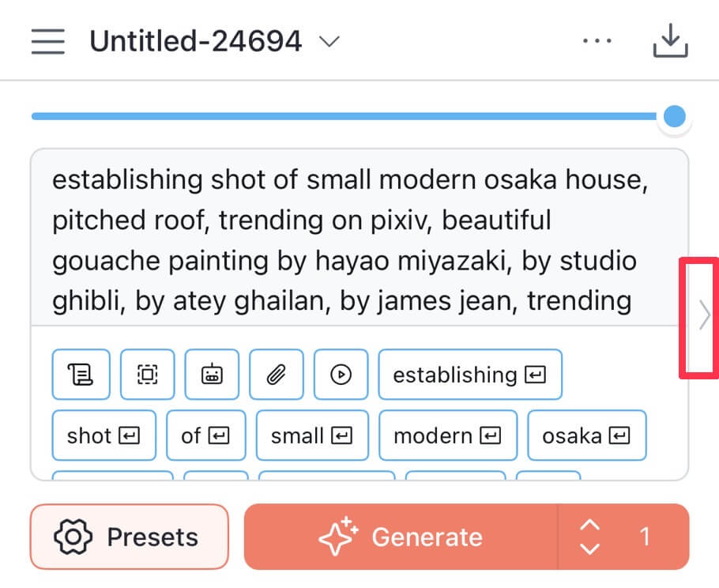Screen dimensions: 719x588
Task: Select the 'shot' word chip
Action: (104, 435)
